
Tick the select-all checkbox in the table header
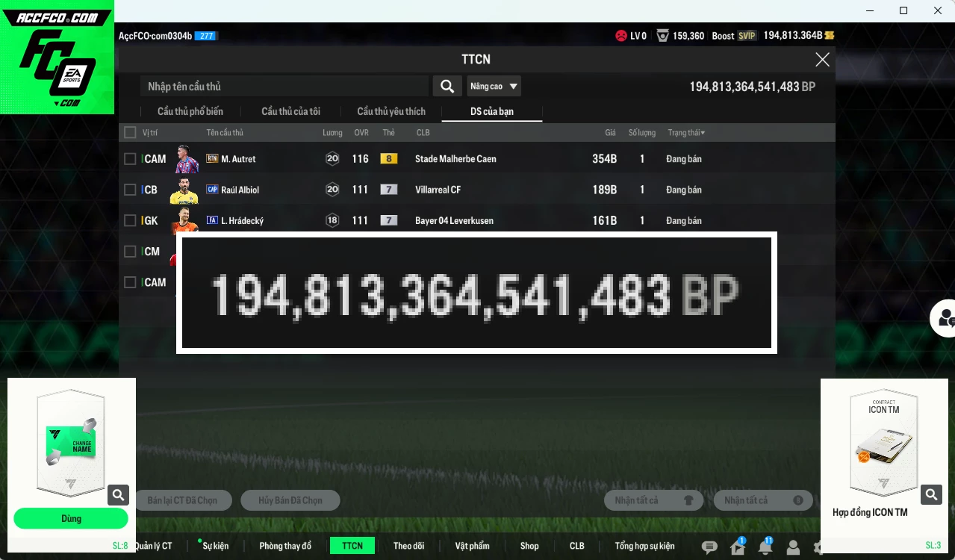(130, 132)
